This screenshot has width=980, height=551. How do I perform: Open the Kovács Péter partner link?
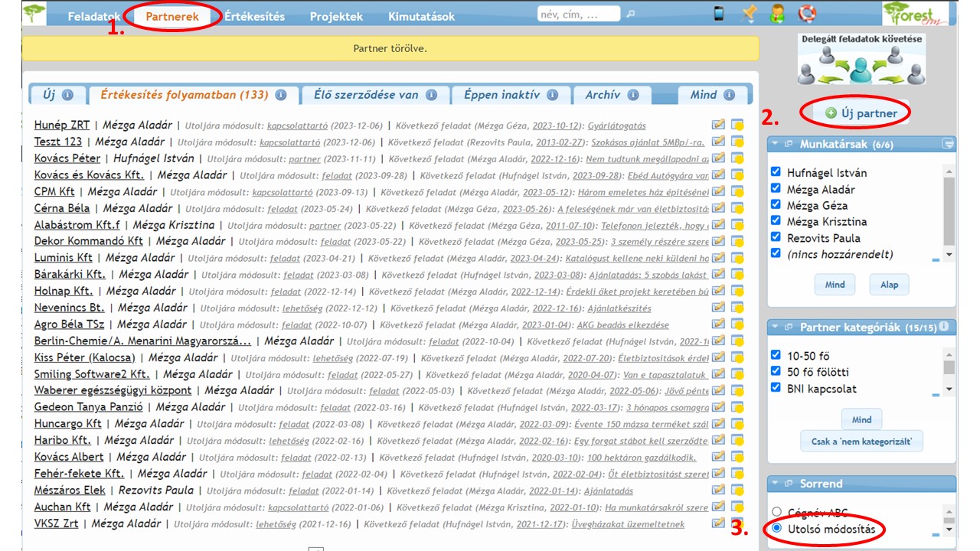(67, 158)
